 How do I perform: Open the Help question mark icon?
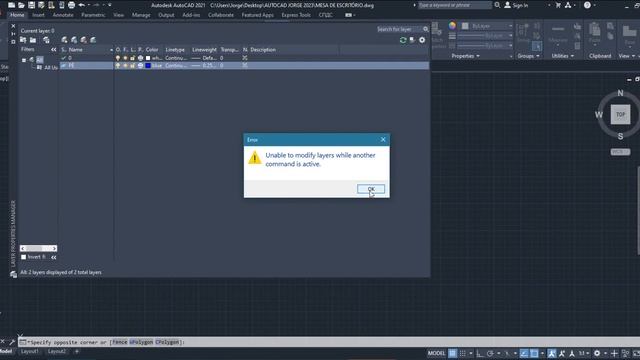click(x=587, y=5)
